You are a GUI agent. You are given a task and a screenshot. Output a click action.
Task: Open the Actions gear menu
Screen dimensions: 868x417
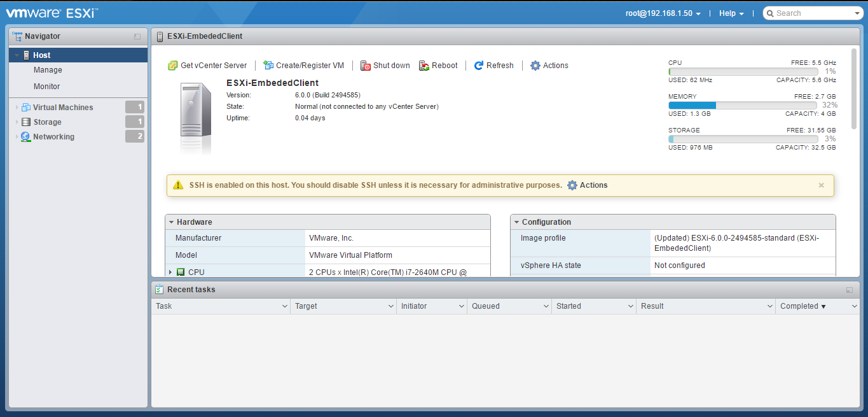click(x=535, y=65)
